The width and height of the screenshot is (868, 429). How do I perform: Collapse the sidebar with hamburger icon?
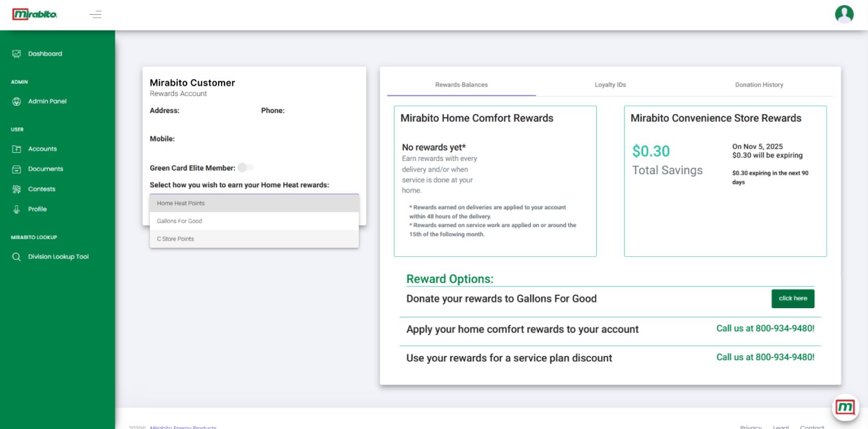click(95, 14)
